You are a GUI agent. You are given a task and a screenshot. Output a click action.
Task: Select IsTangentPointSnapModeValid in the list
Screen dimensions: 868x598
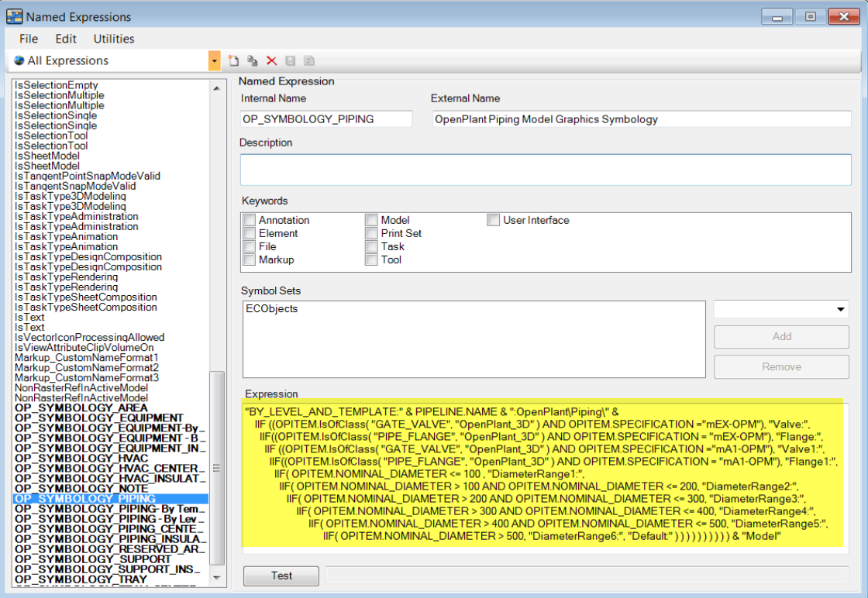(88, 176)
